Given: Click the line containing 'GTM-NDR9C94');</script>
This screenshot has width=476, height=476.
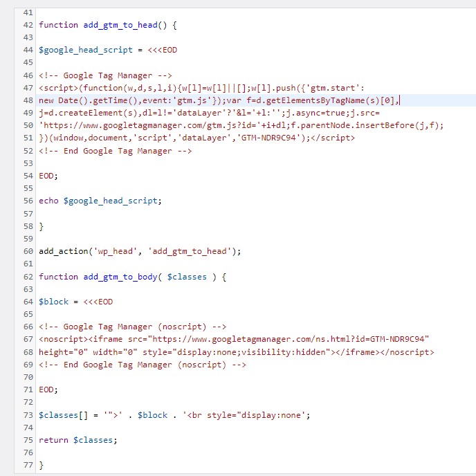Looking at the screenshot, I should point(196,138).
